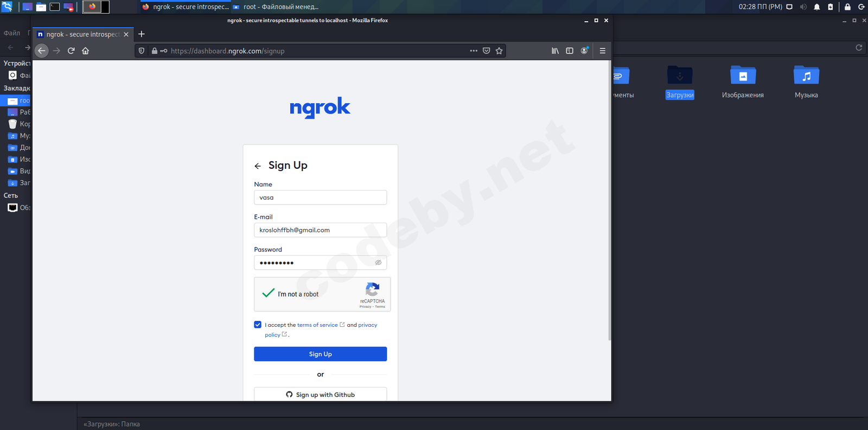Open the Firefox account icon

click(584, 50)
